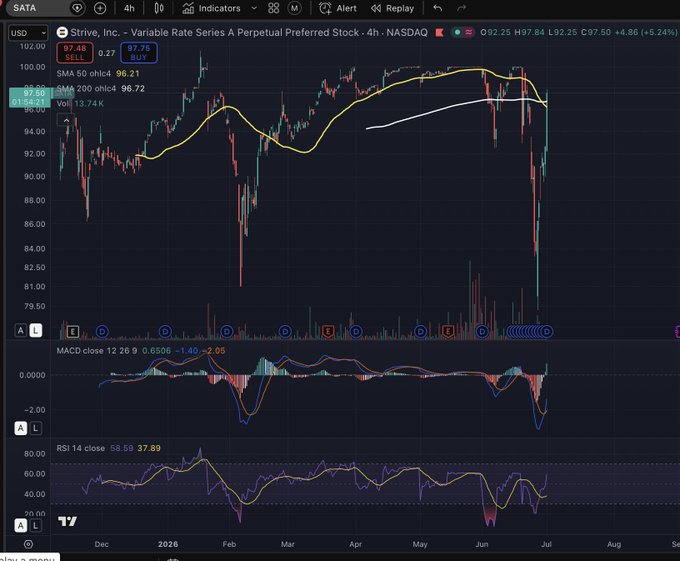This screenshot has width=680, height=561.
Task: Click the 2026 label on time axis
Action: pyautogui.click(x=168, y=545)
